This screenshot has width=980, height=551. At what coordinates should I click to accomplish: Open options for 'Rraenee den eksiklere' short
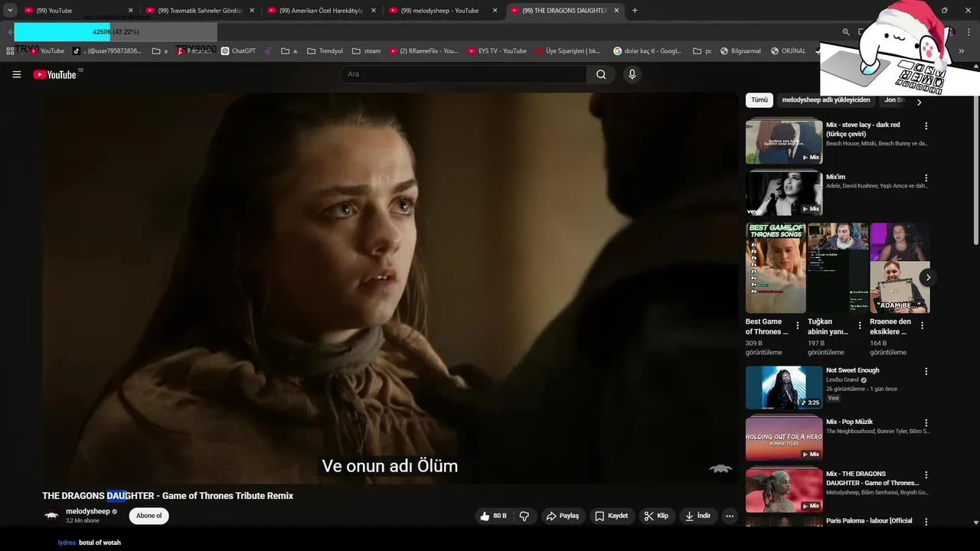[922, 325]
